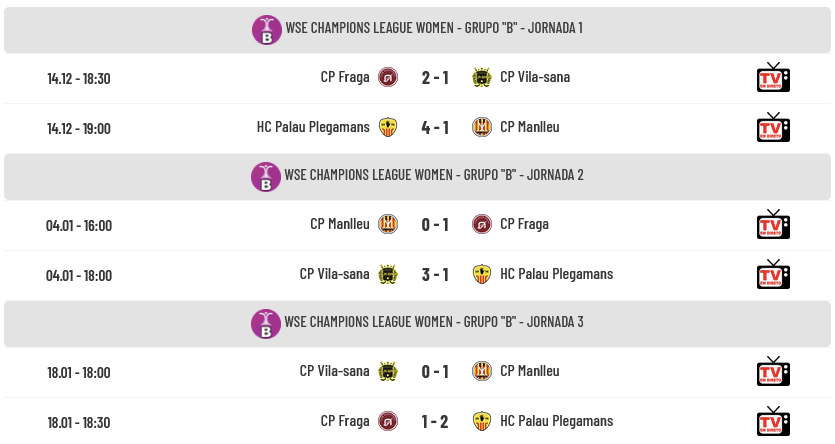Screen dimensions: 835x444
Task: Click CP Manlleu crest in Jornada 2 home side
Action: [x=388, y=224]
